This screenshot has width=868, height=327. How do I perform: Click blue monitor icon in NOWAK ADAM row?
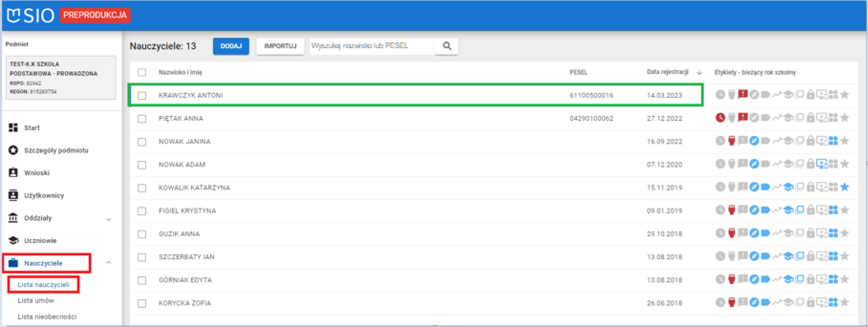pyautogui.click(x=822, y=164)
